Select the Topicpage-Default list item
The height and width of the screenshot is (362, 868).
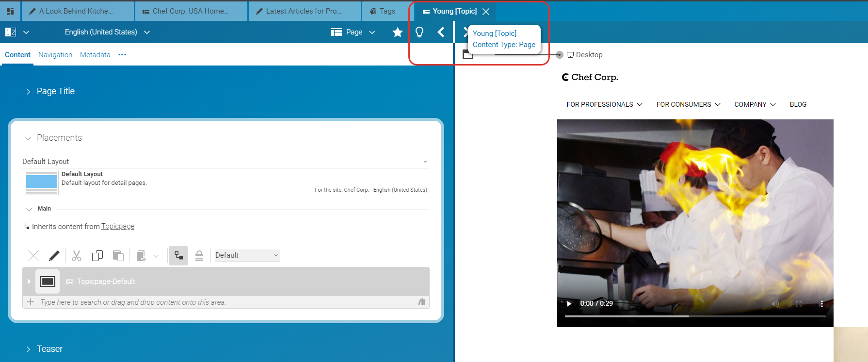226,281
